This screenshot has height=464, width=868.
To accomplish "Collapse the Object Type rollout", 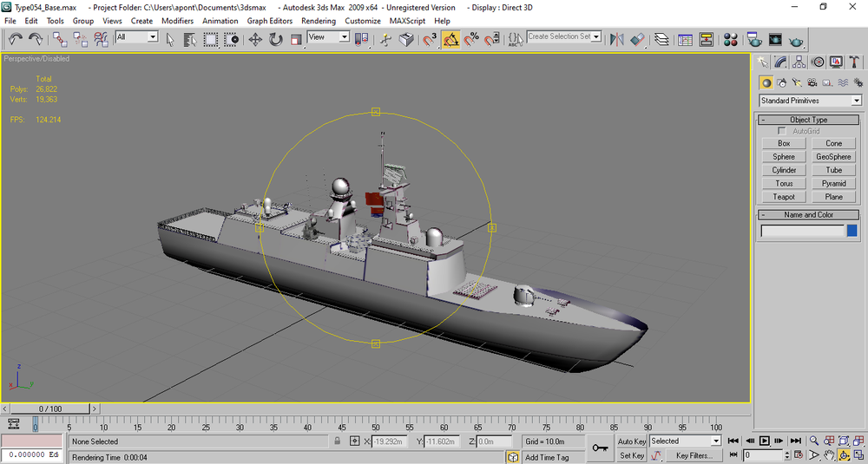I will (808, 120).
